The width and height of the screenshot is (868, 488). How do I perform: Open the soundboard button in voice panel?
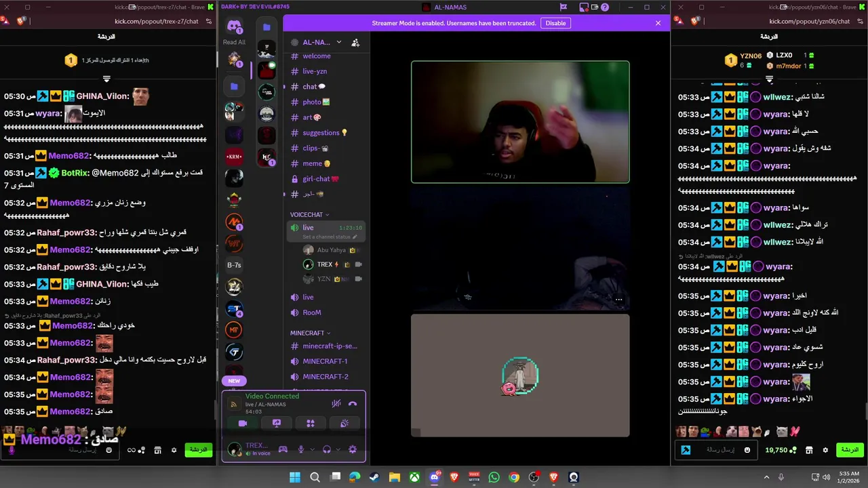[x=344, y=424]
